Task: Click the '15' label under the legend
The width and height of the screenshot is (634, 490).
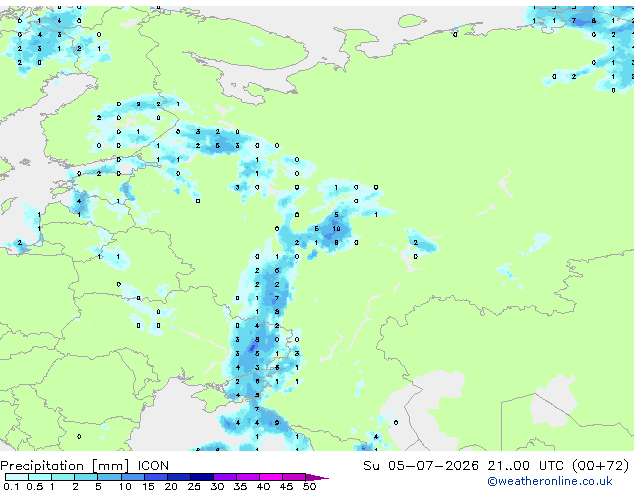Action: coord(148,486)
